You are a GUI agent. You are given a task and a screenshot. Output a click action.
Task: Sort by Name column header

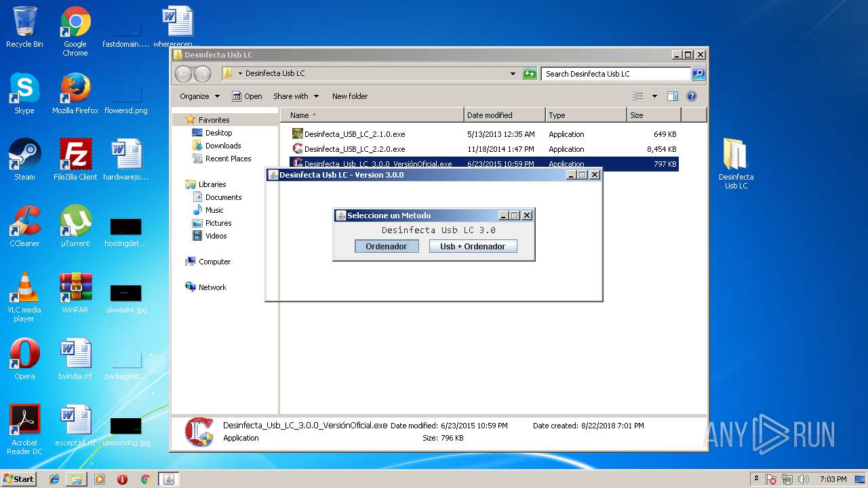tap(372, 115)
